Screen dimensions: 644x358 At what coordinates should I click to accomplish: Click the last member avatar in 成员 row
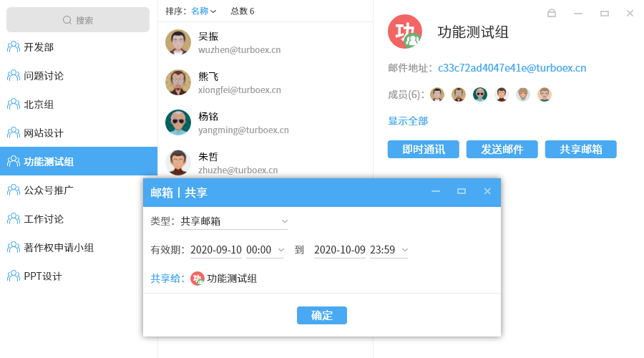pos(545,95)
